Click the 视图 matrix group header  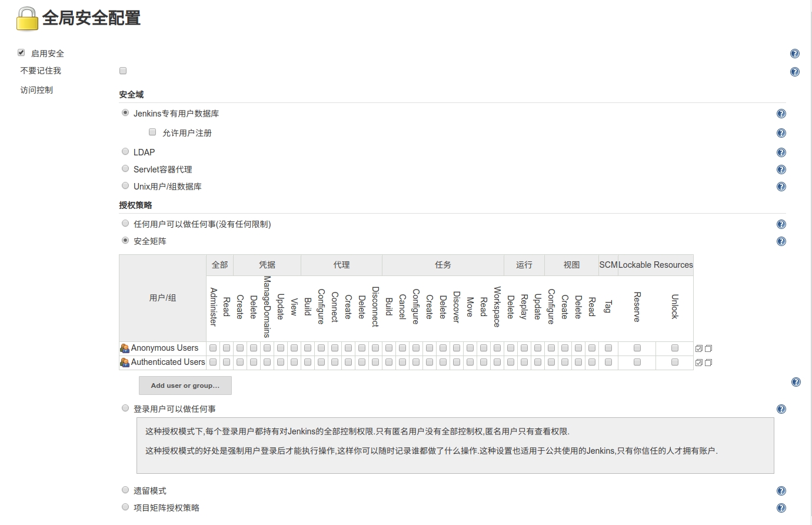pyautogui.click(x=572, y=265)
